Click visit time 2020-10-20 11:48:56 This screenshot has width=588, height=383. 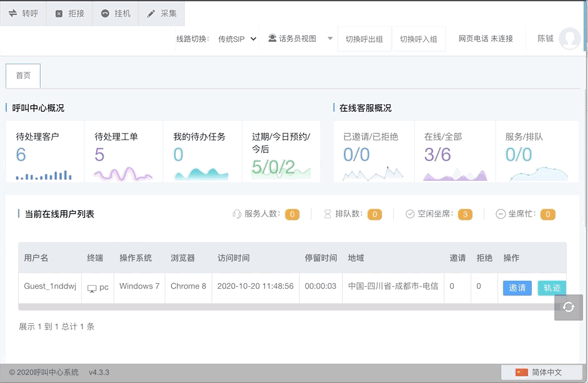click(x=255, y=286)
